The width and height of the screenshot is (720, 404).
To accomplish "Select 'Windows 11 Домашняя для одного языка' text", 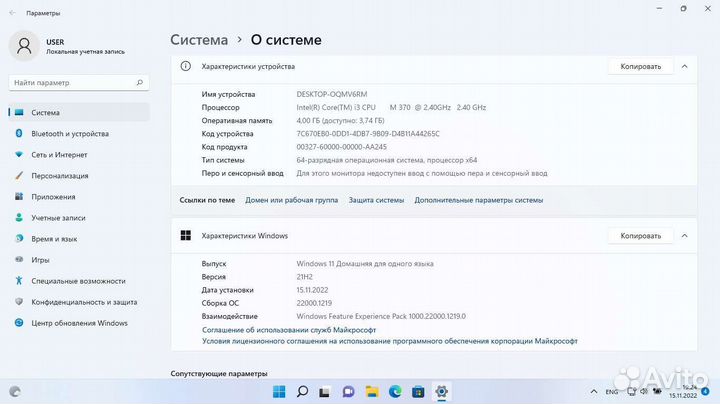I will pos(365,264).
